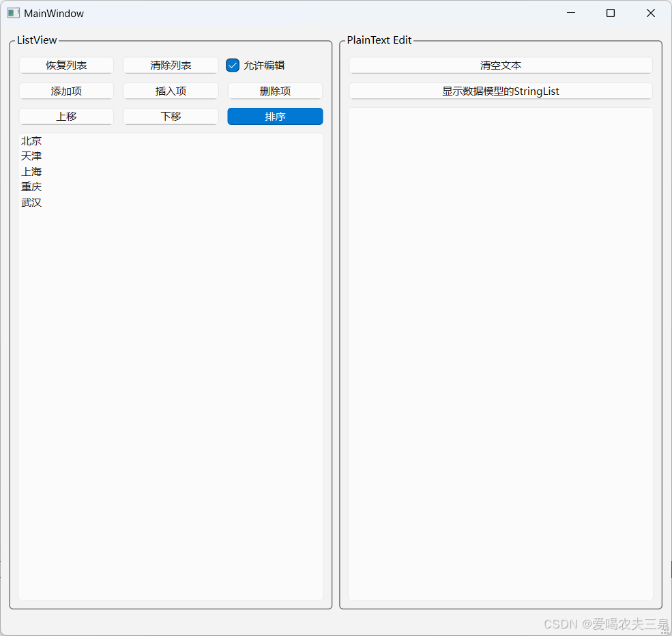The height and width of the screenshot is (636, 672).
Task: Add an item with 添加项
Action: [66, 91]
